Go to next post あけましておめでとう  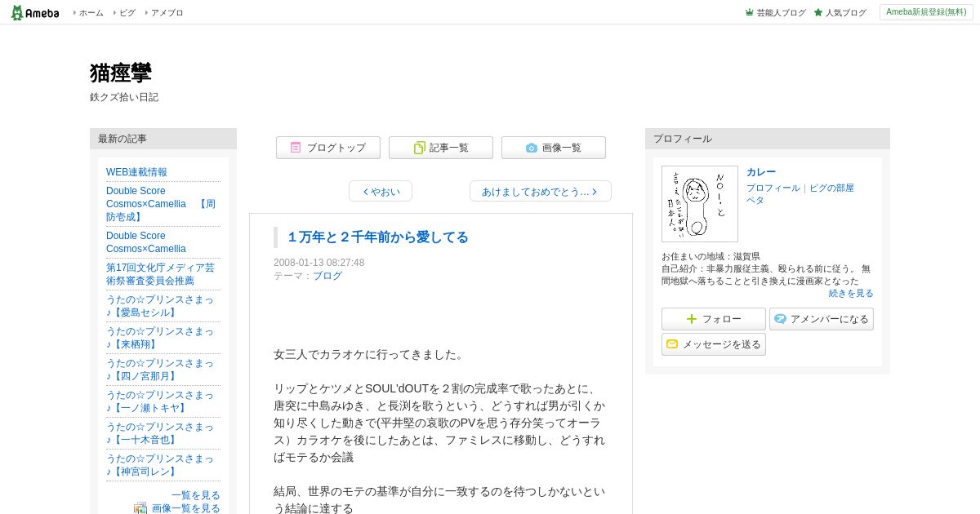541,191
